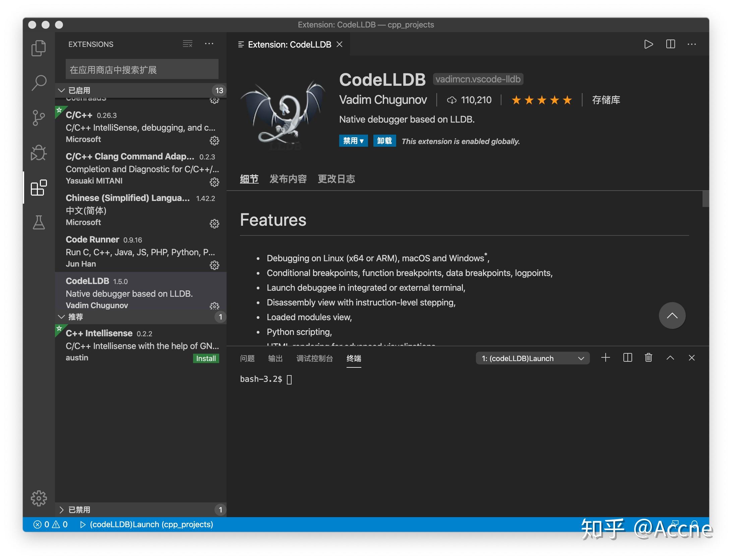
Task: Open the terminal selector showing codeLLDB Launch
Action: click(532, 358)
